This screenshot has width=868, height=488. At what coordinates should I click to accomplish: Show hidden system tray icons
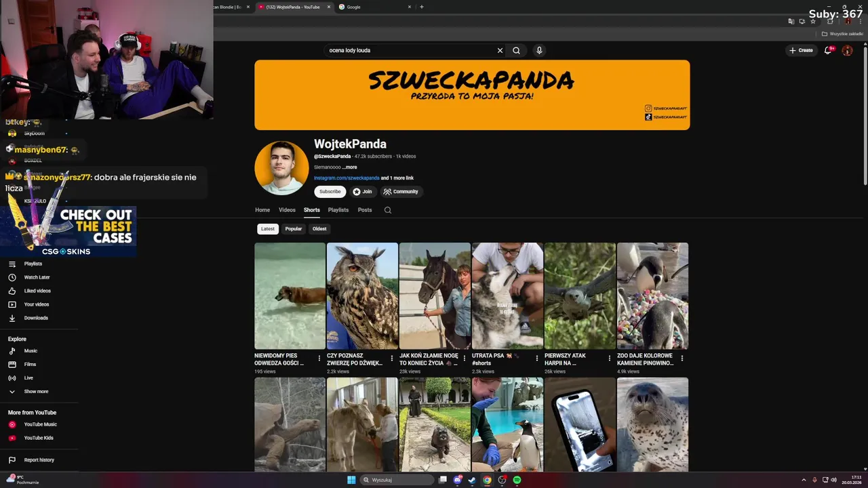pos(804,480)
